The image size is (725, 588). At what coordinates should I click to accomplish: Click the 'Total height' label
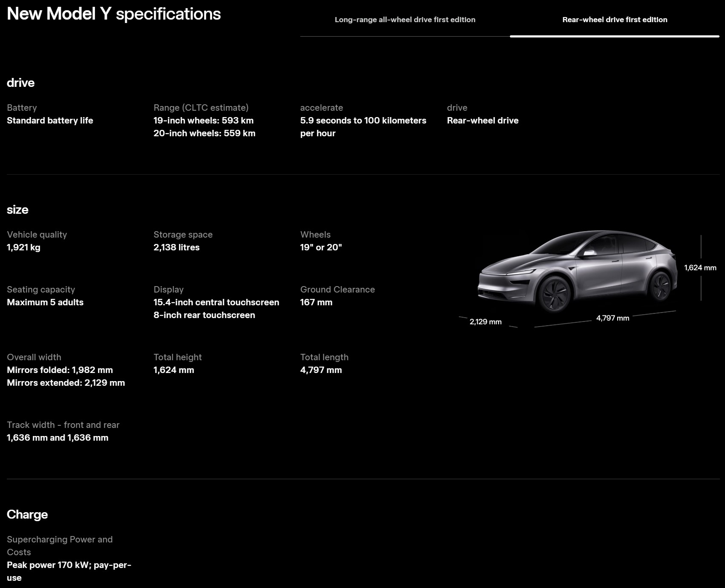(x=178, y=357)
